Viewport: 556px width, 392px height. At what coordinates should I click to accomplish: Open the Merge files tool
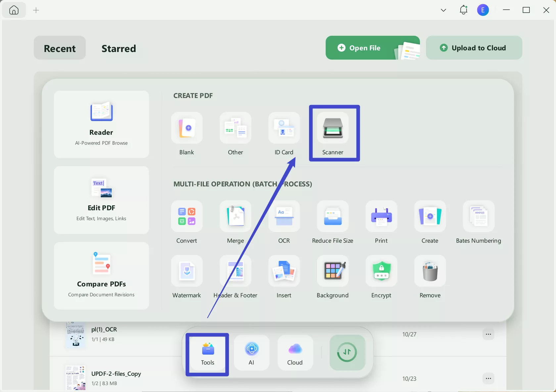coord(235,222)
